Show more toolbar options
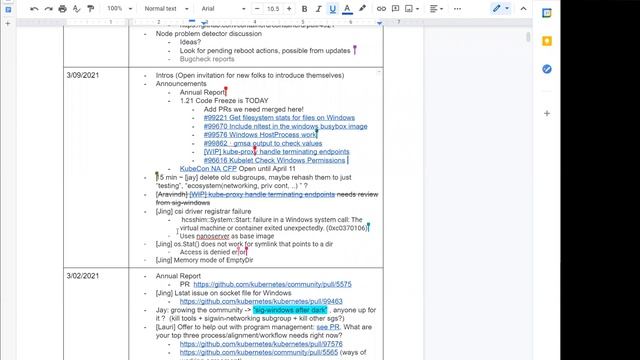This screenshot has height=360, width=640. [458, 9]
